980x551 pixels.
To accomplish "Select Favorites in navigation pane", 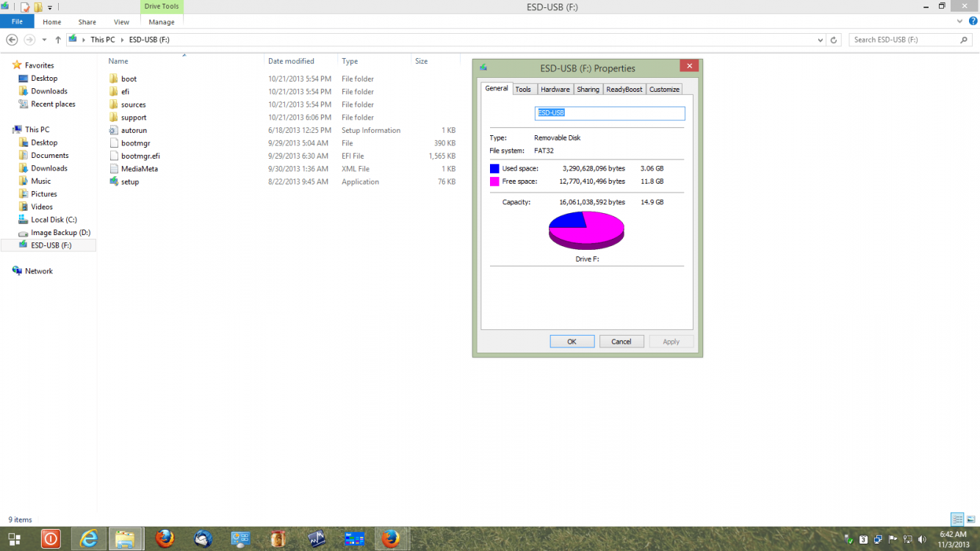I will (40, 65).
